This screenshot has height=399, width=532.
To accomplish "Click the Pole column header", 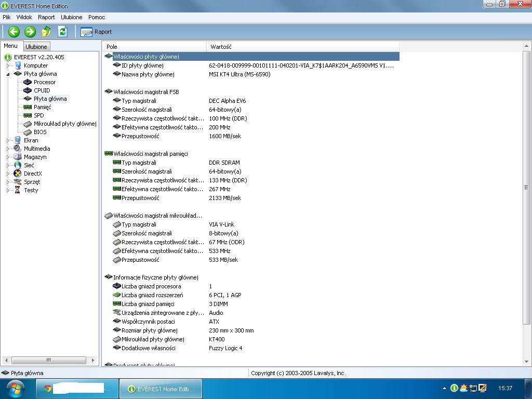I will pyautogui.click(x=154, y=46).
